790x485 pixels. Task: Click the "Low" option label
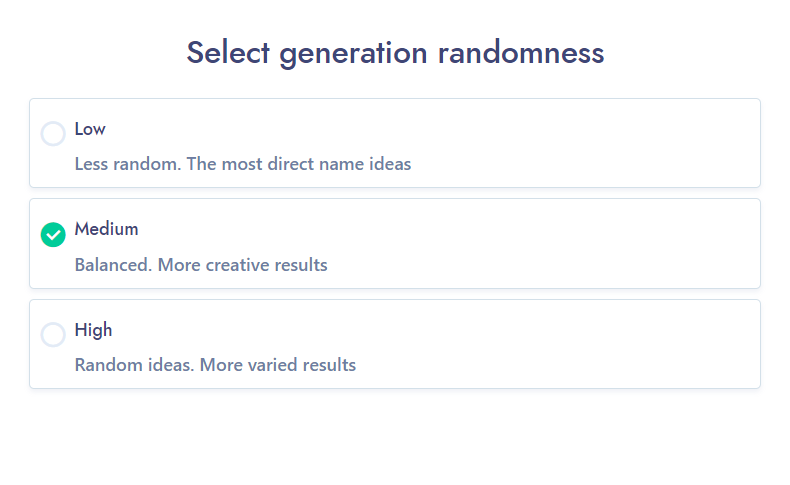click(x=90, y=129)
